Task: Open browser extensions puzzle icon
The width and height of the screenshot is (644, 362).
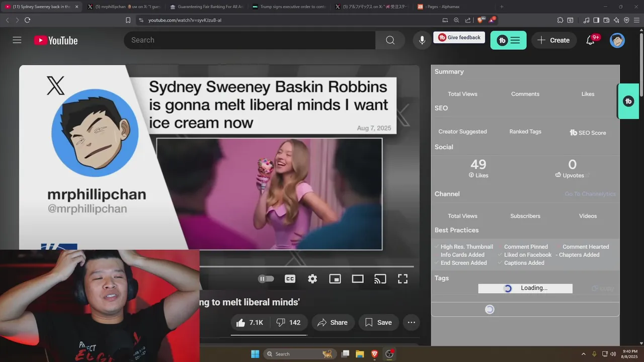Action: click(560, 20)
